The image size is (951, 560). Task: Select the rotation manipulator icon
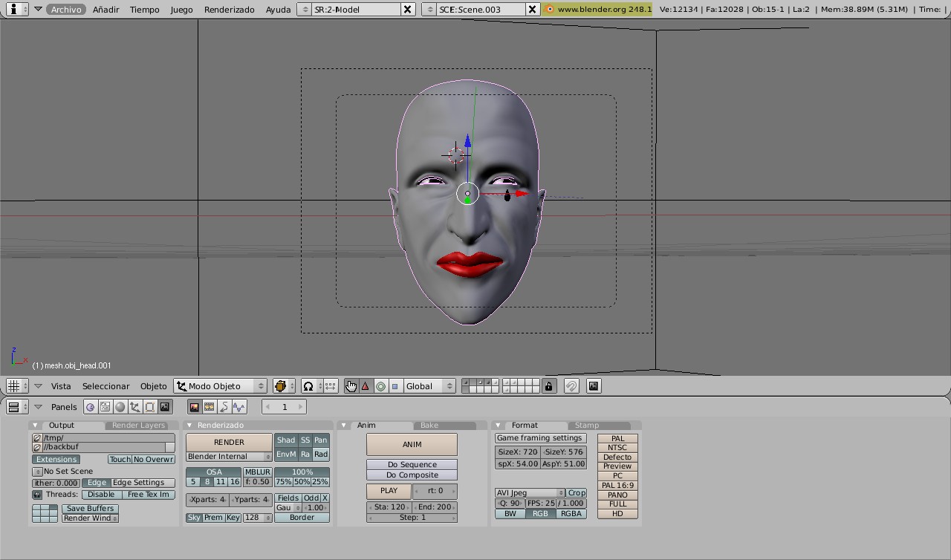(380, 385)
